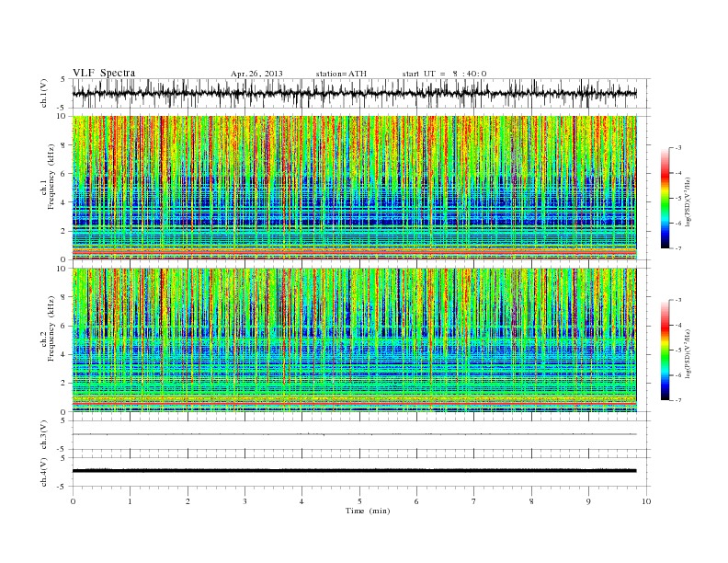Click the "-5" tick on the ch.2 colorbar
Screen dimensions: 728x563
click(x=678, y=350)
